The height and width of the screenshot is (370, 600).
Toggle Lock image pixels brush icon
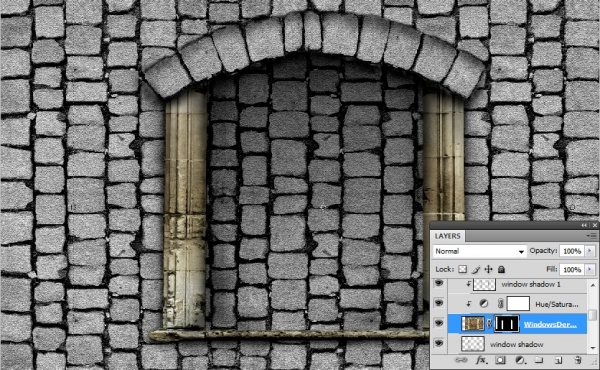(476, 269)
